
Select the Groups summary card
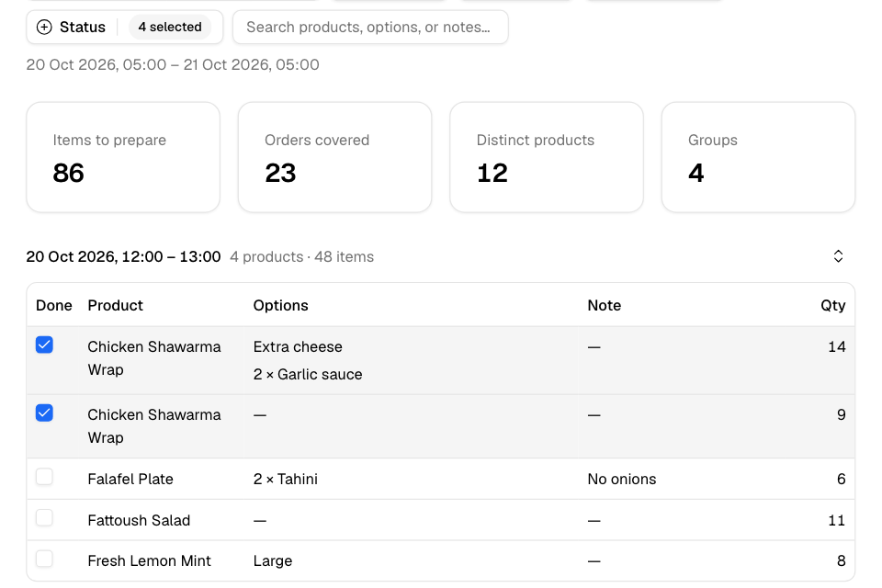click(758, 157)
